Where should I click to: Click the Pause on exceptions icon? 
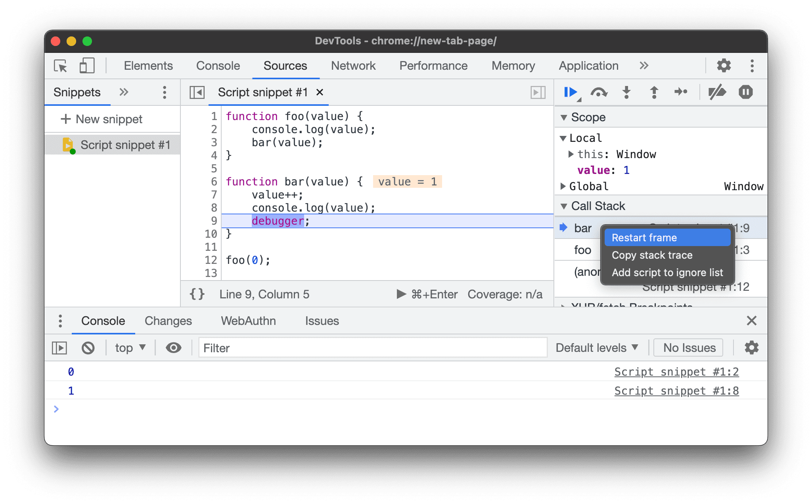coord(745,92)
